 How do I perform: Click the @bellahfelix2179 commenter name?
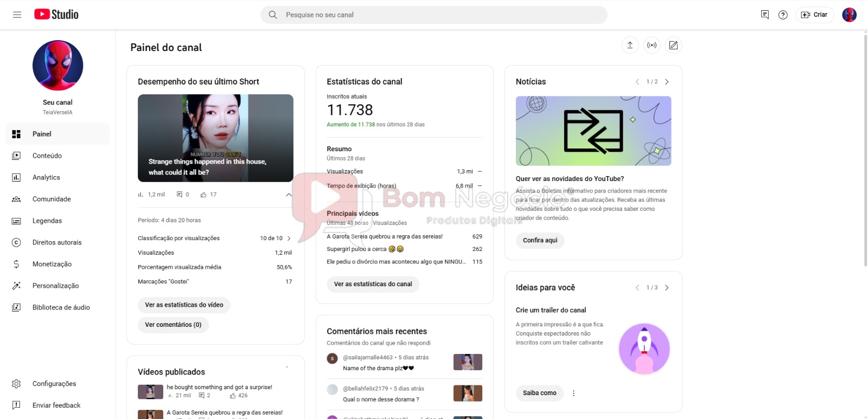pos(366,389)
